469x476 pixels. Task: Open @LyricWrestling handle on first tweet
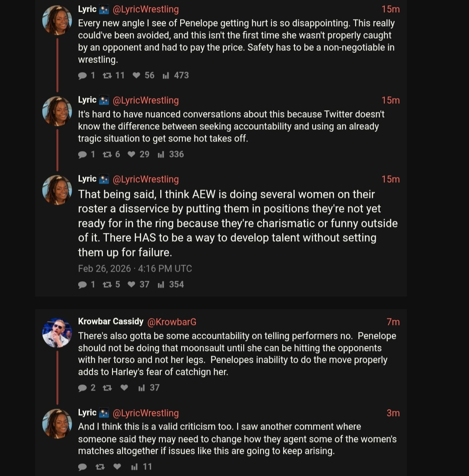click(x=145, y=9)
